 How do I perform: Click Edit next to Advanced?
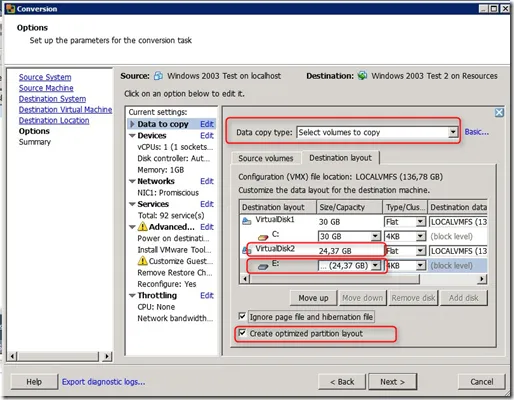[x=207, y=227]
